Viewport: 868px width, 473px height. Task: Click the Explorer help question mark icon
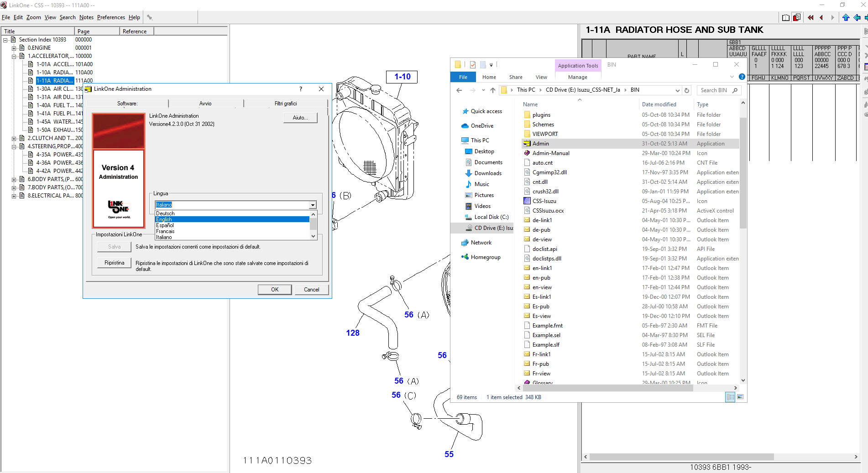742,77
